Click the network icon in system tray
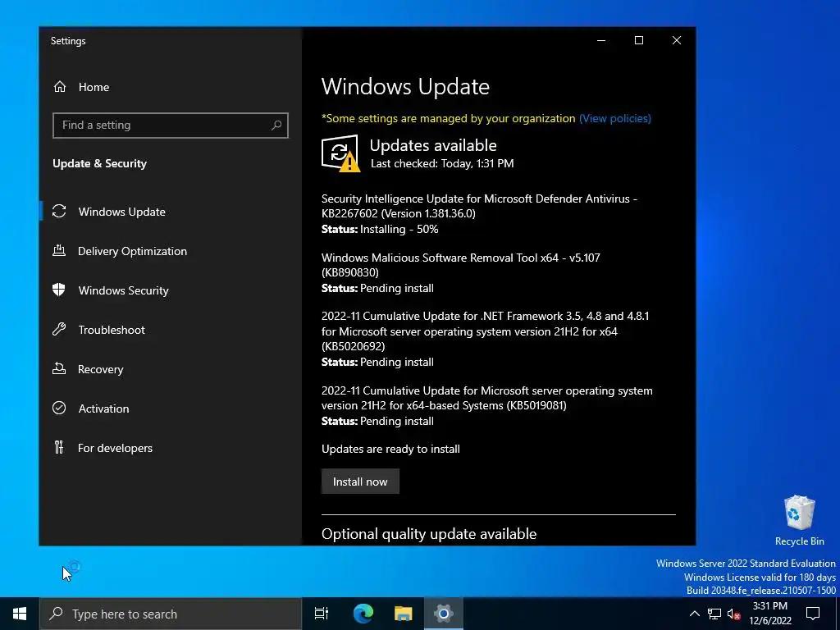The image size is (840, 630). pyautogui.click(x=714, y=614)
